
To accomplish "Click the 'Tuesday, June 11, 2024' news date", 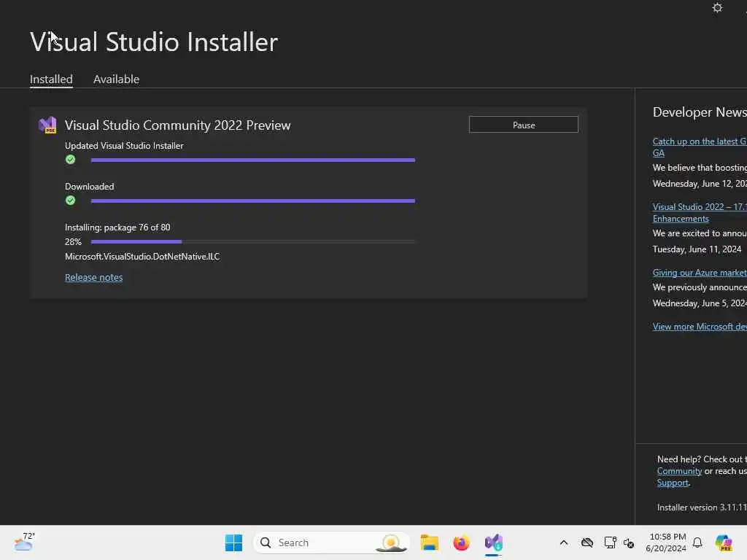I will pyautogui.click(x=697, y=249).
